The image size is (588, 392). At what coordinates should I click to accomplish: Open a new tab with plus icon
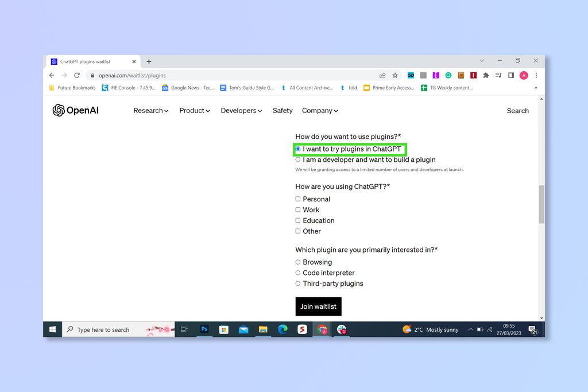[149, 61]
